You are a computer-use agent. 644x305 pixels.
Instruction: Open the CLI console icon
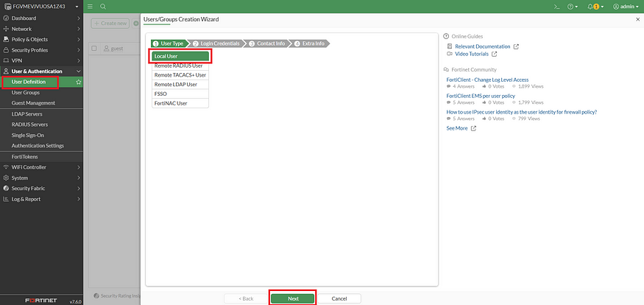[557, 7]
